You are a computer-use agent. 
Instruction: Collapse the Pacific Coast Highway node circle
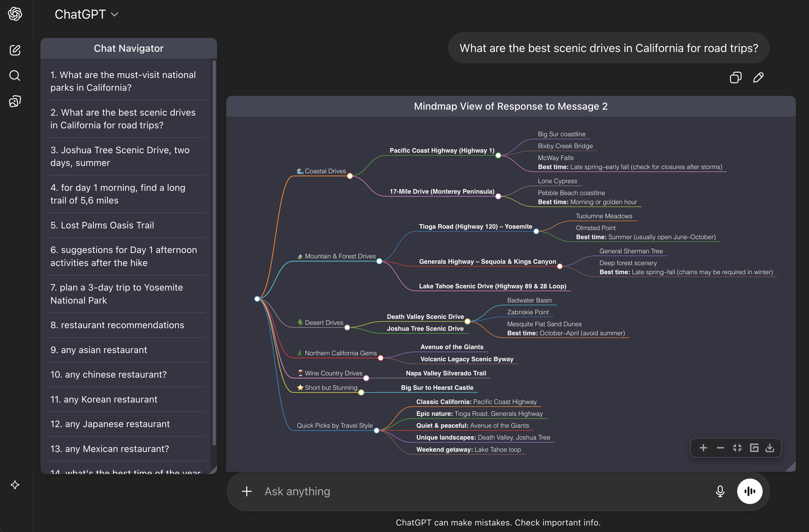click(x=498, y=155)
